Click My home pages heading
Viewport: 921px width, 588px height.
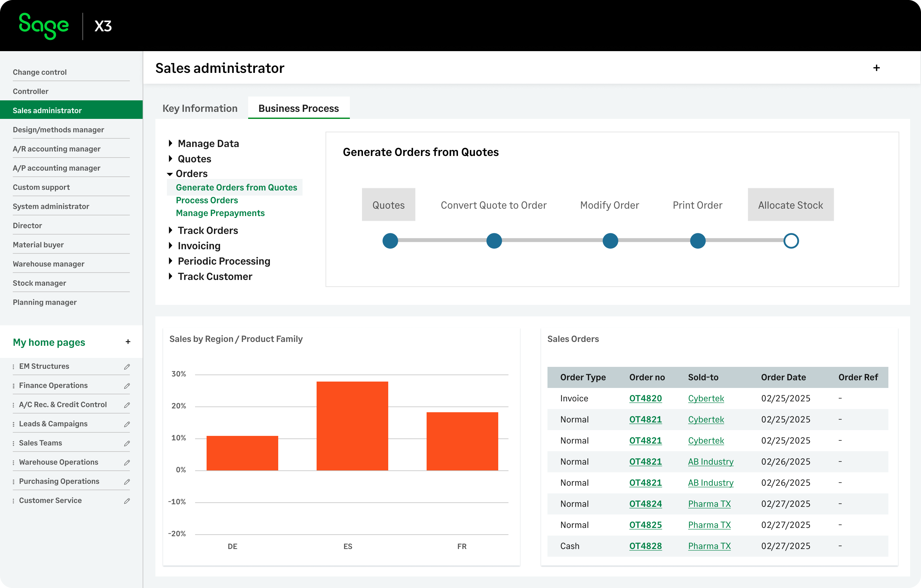[49, 342]
